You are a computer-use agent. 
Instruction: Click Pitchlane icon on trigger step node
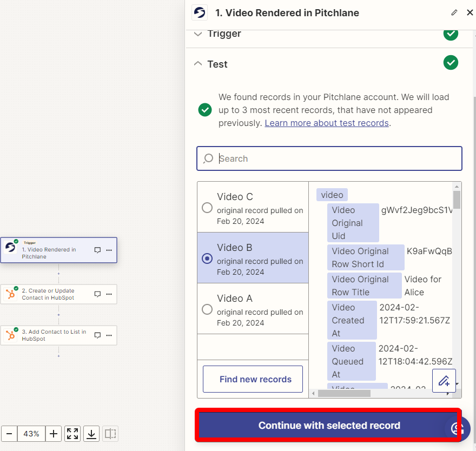pyautogui.click(x=10, y=247)
